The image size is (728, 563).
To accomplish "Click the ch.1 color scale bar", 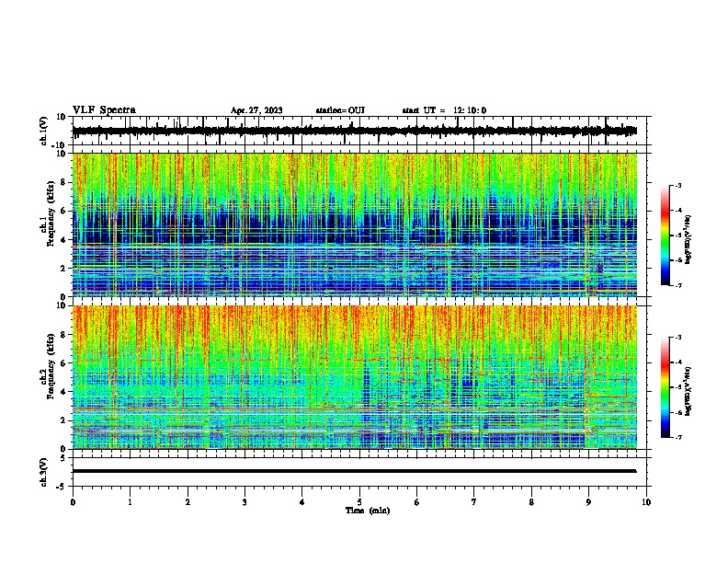I will click(665, 236).
